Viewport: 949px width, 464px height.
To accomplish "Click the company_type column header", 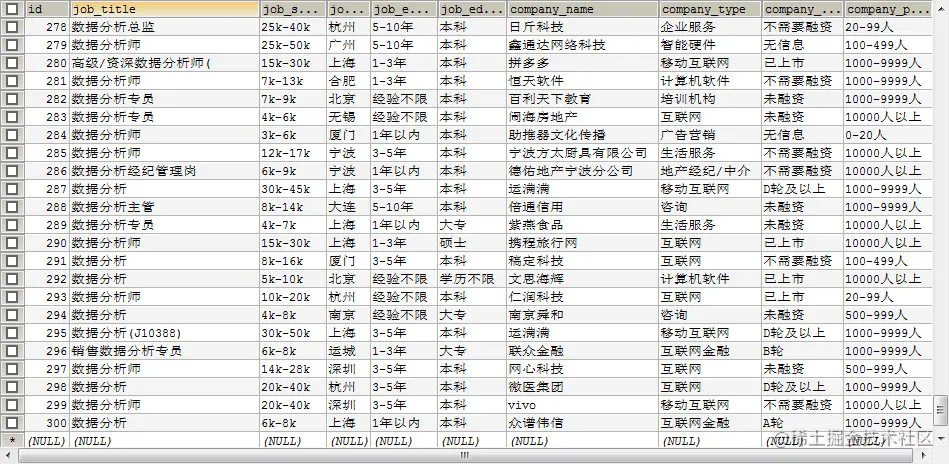I will click(710, 9).
